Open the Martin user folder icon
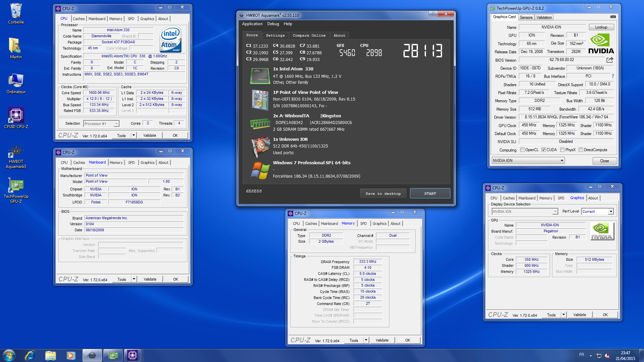The image size is (644, 362). 16,48
